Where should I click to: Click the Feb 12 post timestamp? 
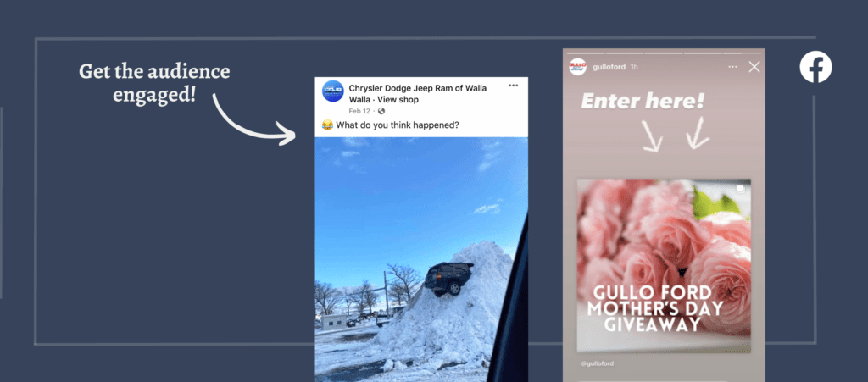pos(359,111)
